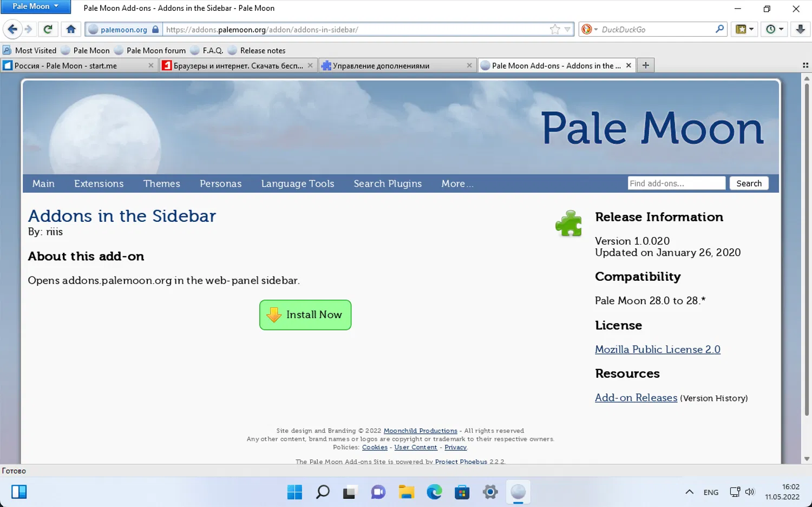Image resolution: width=812 pixels, height=507 pixels.
Task: Close the Управление дополнениями tab
Action: tap(469, 65)
